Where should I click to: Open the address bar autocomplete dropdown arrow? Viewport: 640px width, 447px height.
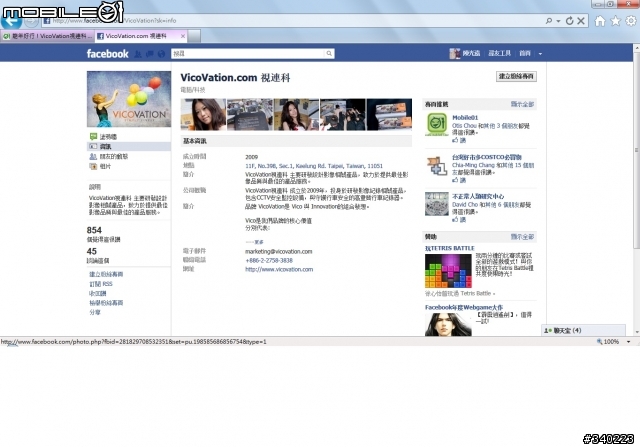tap(558, 21)
